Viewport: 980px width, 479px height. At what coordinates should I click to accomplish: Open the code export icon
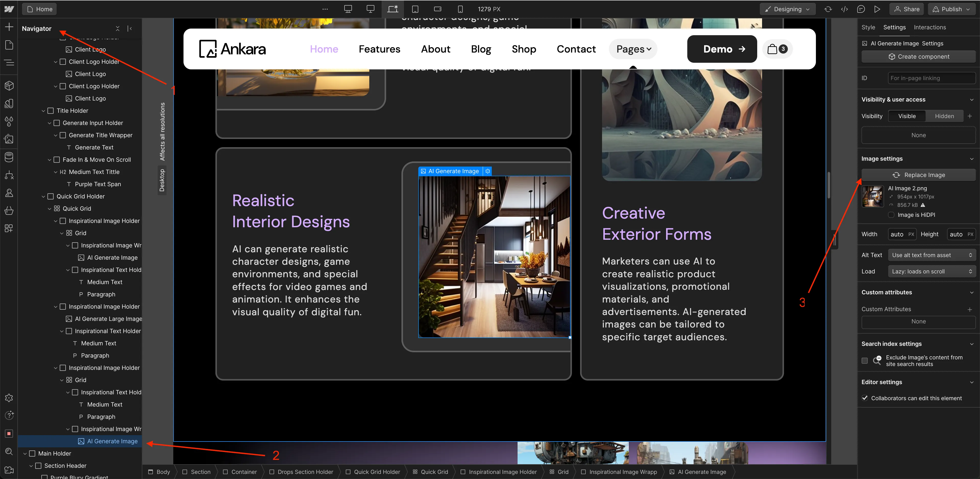coord(844,9)
